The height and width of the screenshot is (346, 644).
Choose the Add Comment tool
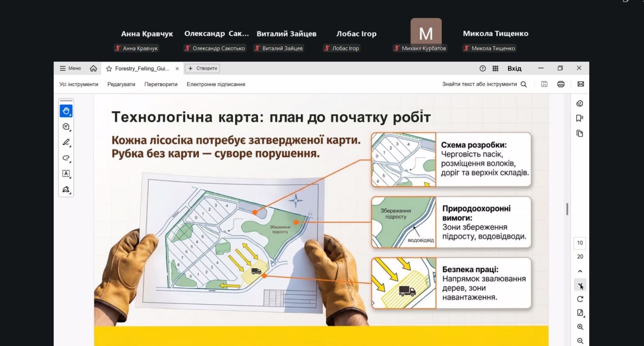66,127
